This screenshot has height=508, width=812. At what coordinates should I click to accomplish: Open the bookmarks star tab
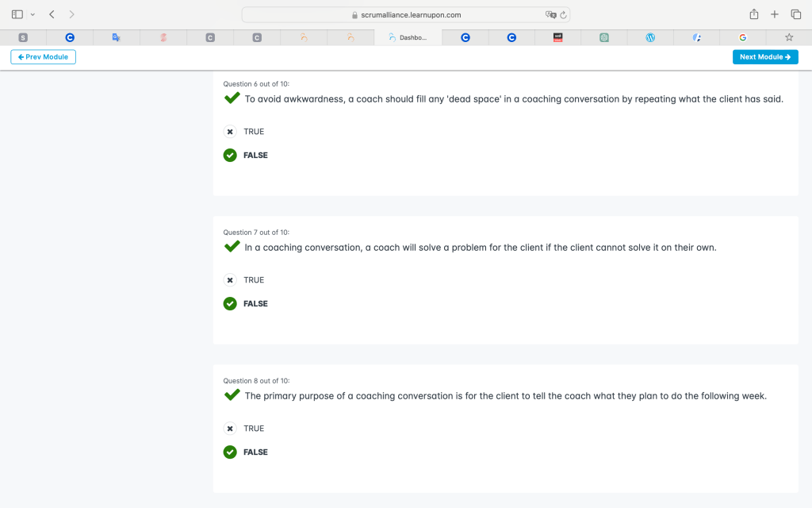click(x=788, y=37)
